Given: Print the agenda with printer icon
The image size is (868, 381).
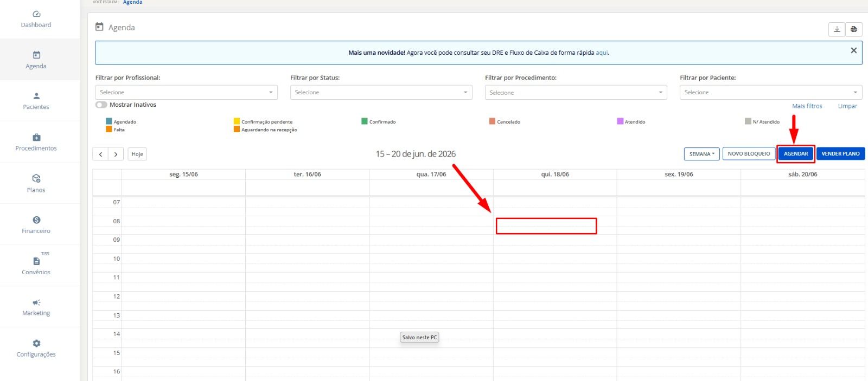Looking at the screenshot, I should (854, 29).
